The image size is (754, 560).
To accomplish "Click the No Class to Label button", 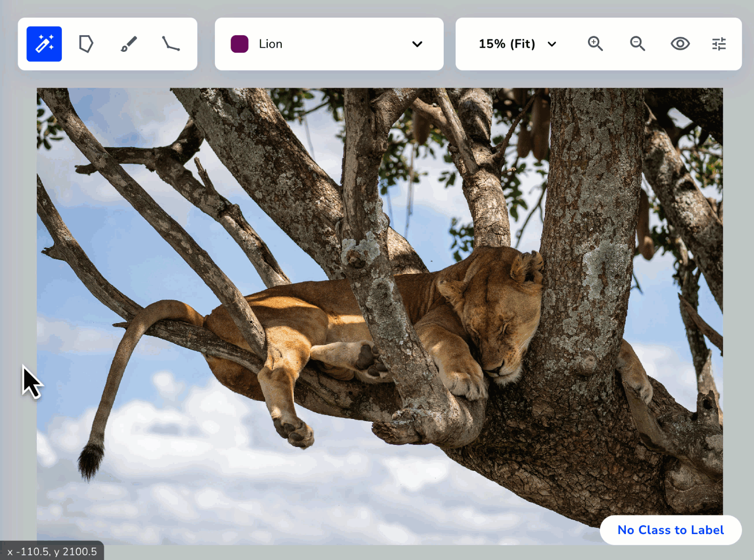I will [x=670, y=530].
